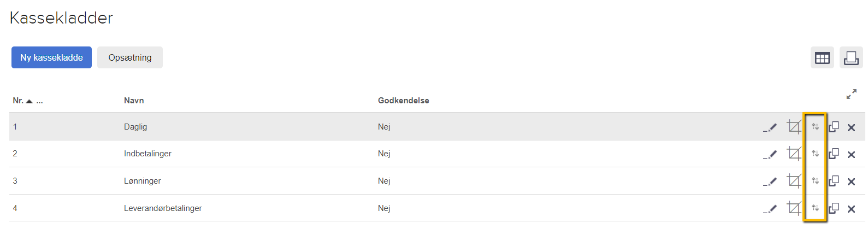This screenshot has width=868, height=252.
Task: Copy the Lønninger journal
Action: [834, 181]
